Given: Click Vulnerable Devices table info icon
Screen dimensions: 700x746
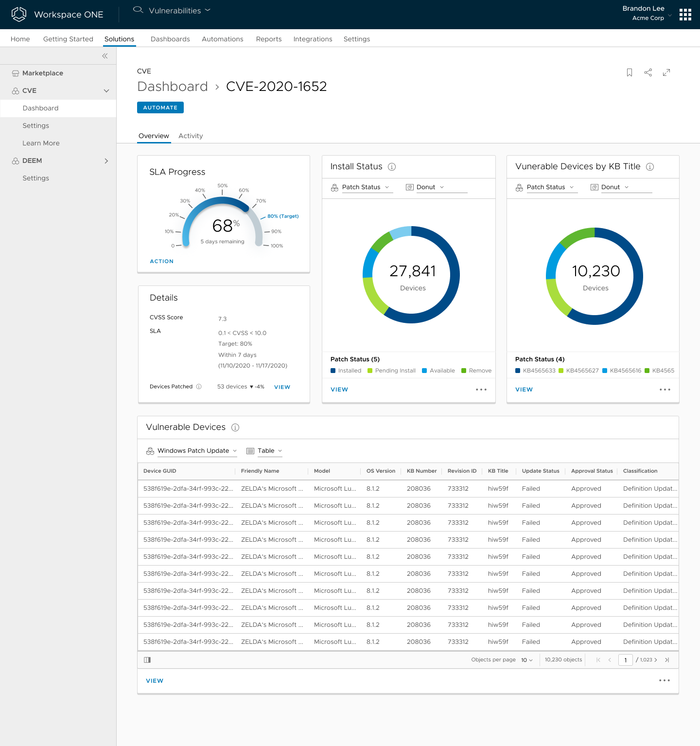Looking at the screenshot, I should click(x=235, y=427).
